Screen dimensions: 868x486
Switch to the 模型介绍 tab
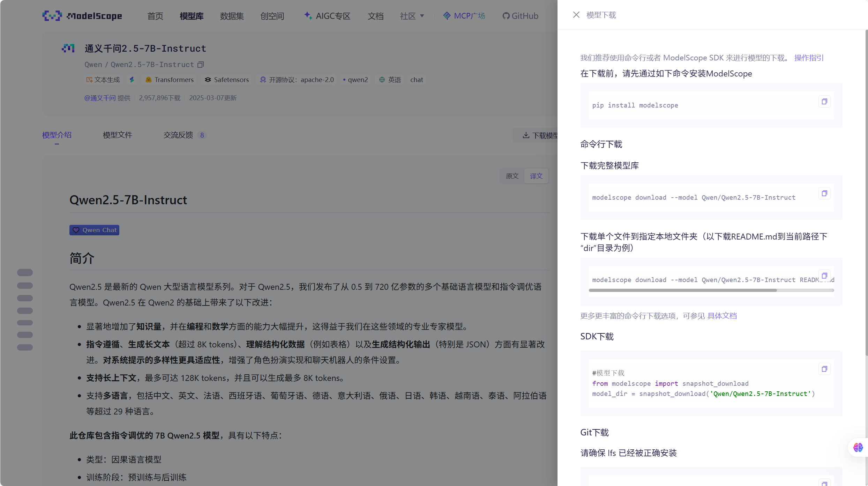(57, 135)
